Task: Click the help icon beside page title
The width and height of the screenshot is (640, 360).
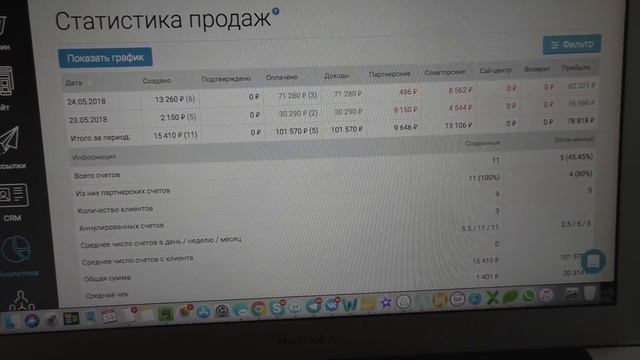Action: pos(276,11)
